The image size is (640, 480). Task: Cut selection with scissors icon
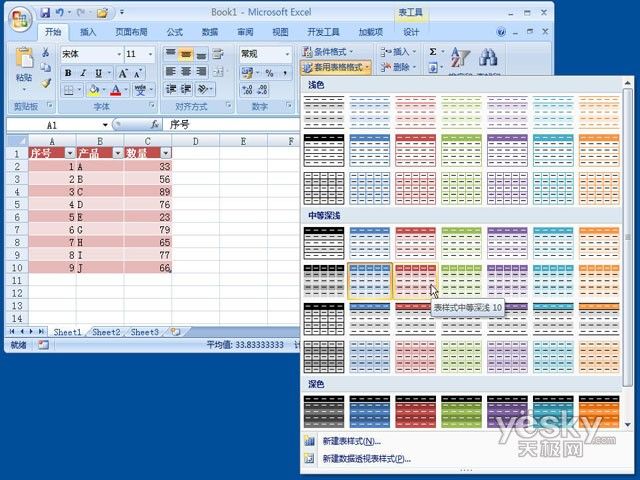(46, 52)
